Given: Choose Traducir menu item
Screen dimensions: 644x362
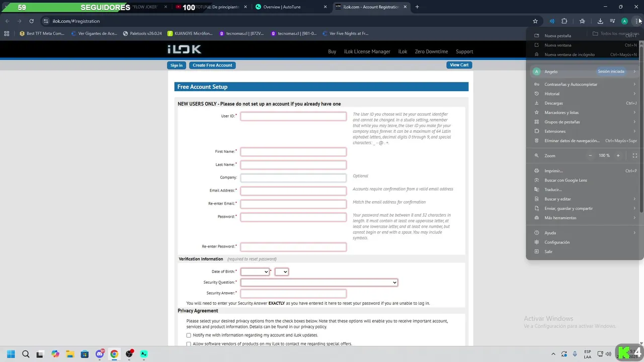Looking at the screenshot, I should [585, 190].
